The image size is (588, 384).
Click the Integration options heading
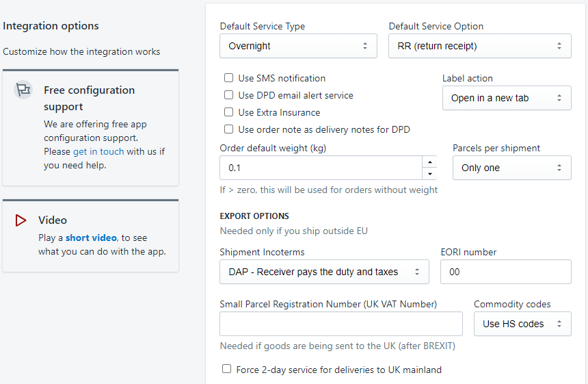click(51, 26)
